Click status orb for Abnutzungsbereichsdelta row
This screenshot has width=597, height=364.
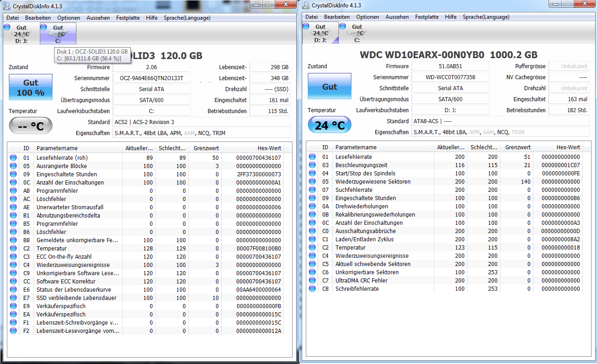pos(13,216)
